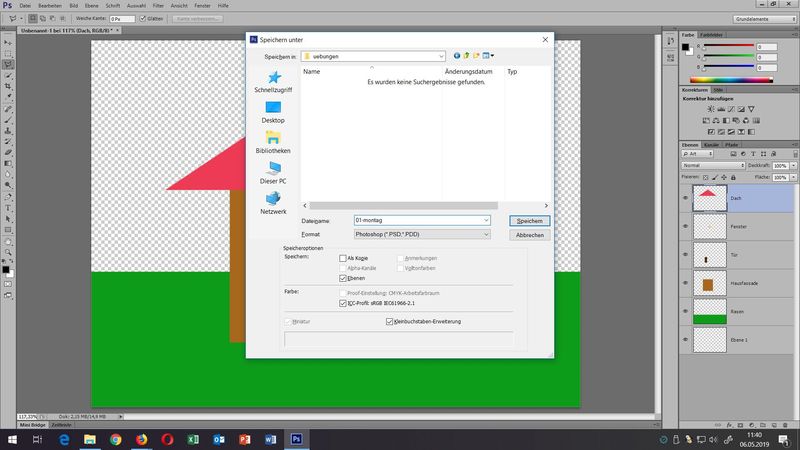Image resolution: width=800 pixels, height=450 pixels.
Task: Select the Clone Stamp tool
Action: [x=8, y=131]
